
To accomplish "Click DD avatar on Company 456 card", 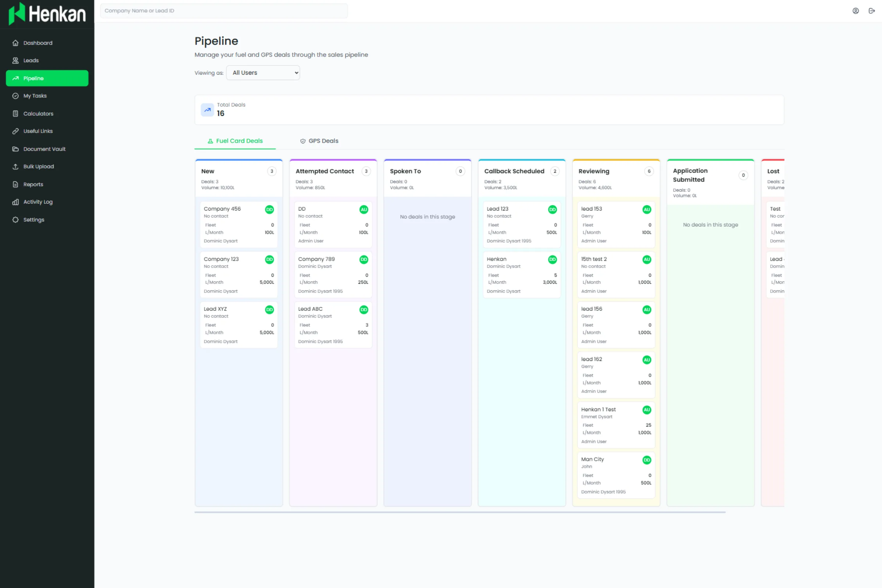I will click(x=269, y=209).
